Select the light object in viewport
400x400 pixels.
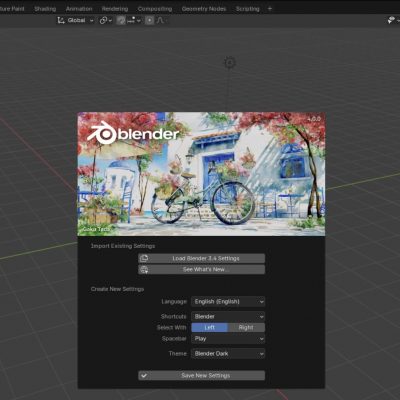tap(229, 62)
